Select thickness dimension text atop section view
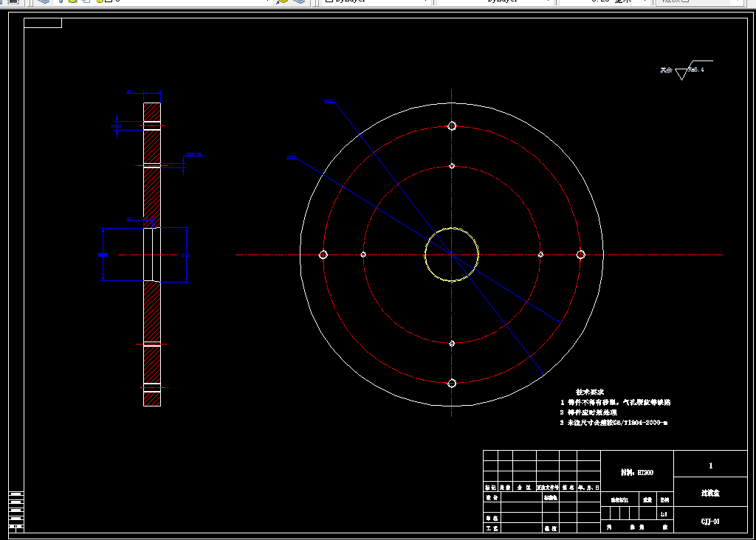756x540 pixels. (128, 91)
